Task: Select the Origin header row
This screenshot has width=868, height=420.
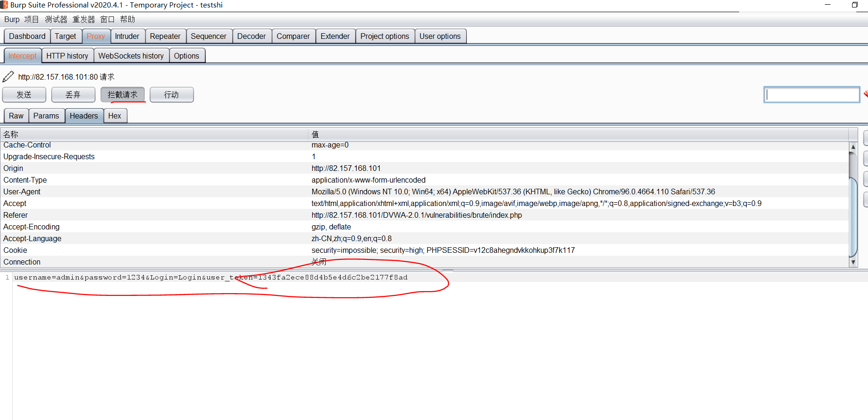Action: [x=424, y=168]
